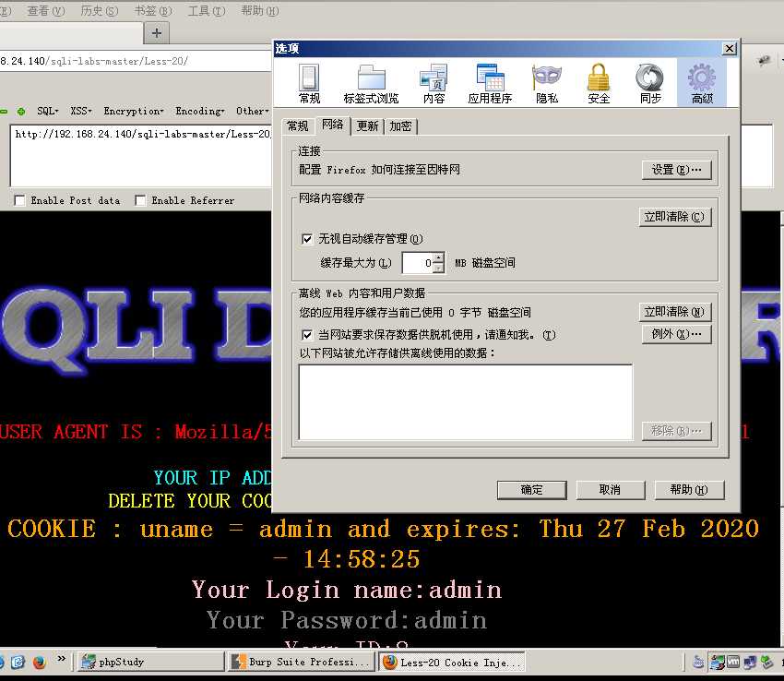
Task: Switch to the 加密 encryption sub-tab
Action: click(x=400, y=126)
